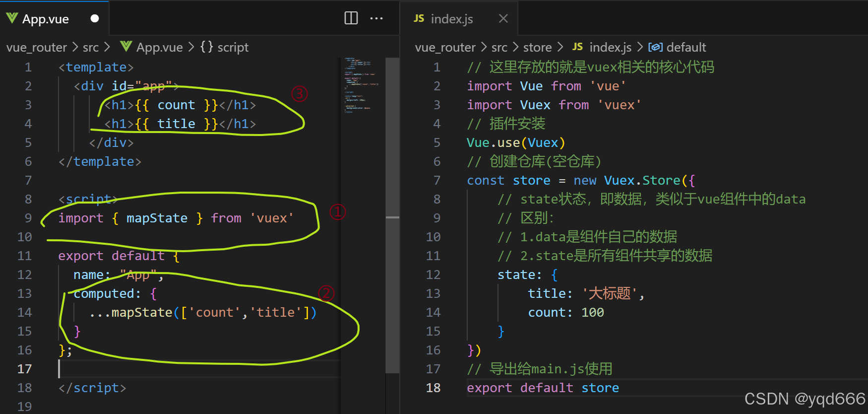The image size is (868, 414).
Task: Switch to the App.vue editor tab
Action: tap(55, 19)
